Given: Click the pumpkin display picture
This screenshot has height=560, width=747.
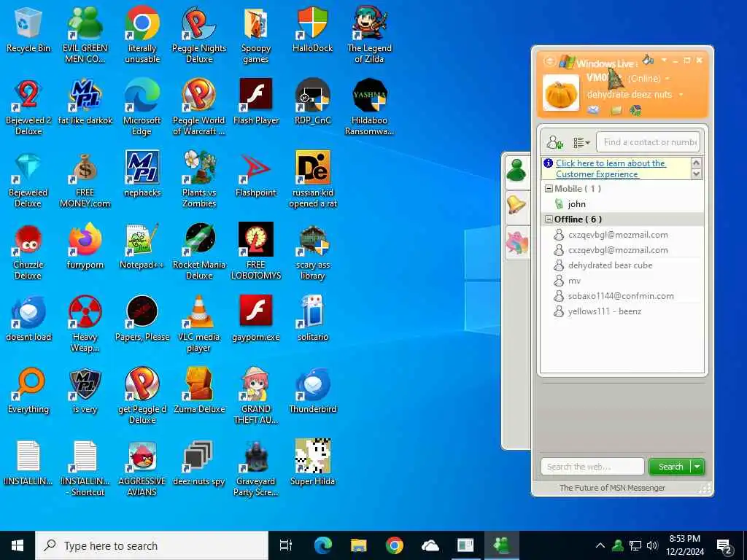Looking at the screenshot, I should click(561, 93).
